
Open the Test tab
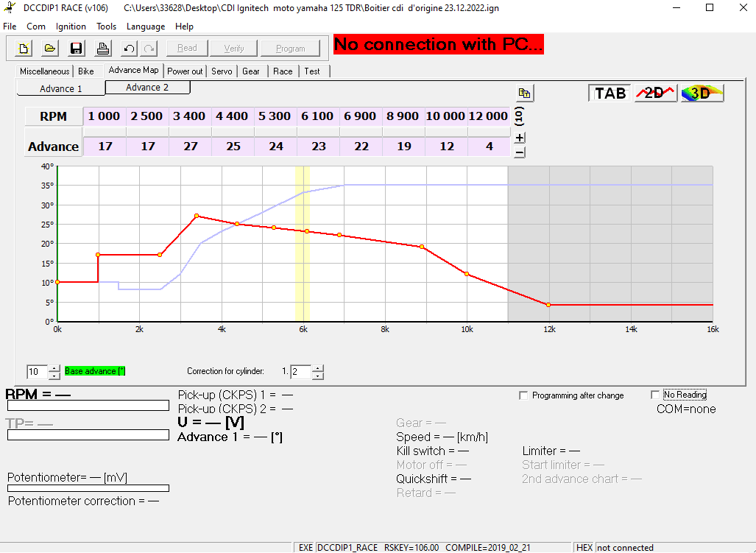coord(312,71)
